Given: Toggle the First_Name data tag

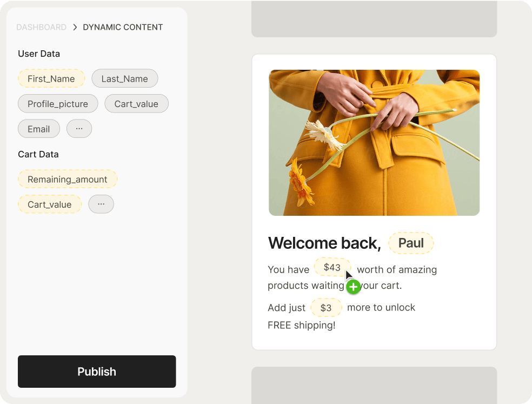Looking at the screenshot, I should [51, 78].
